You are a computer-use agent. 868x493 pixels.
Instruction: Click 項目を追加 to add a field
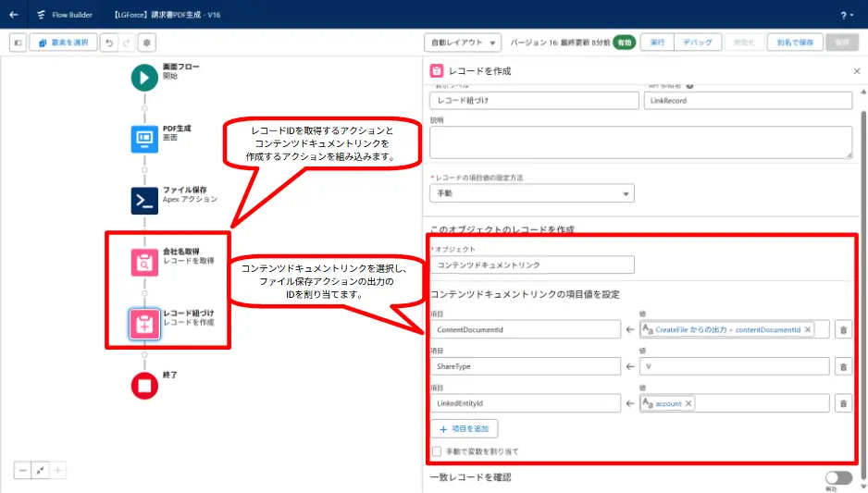coord(464,428)
